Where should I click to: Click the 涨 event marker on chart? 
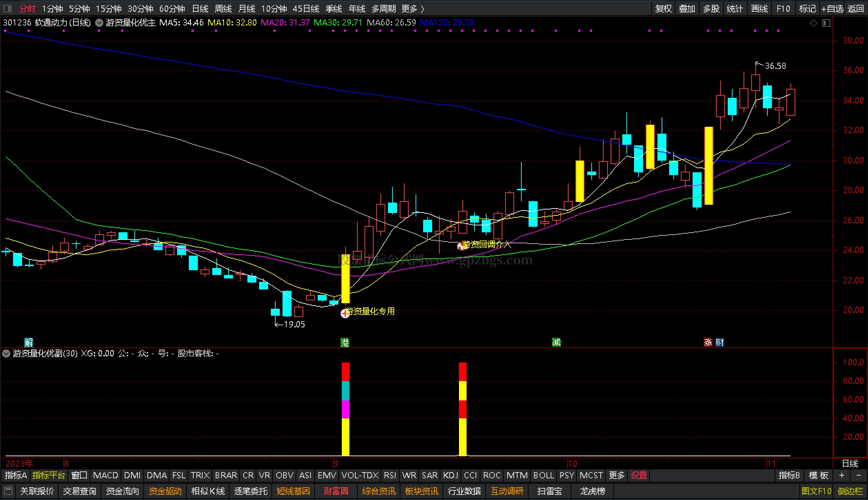[x=708, y=342]
